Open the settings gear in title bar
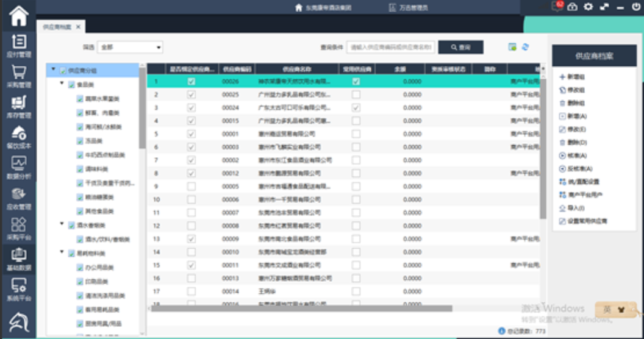The width and height of the screenshot is (644, 339). coord(588,7)
